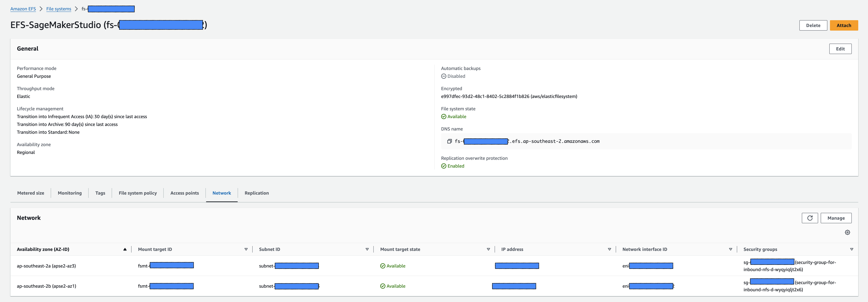Select the ap-southeast-2a mount target row
The width and height of the screenshot is (868, 302).
pyautogui.click(x=46, y=266)
